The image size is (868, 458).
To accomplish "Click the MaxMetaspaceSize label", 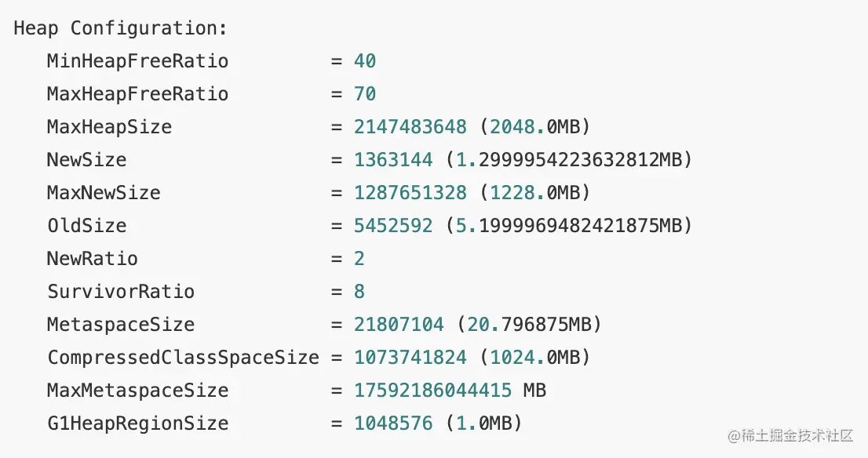I will click(x=137, y=391).
